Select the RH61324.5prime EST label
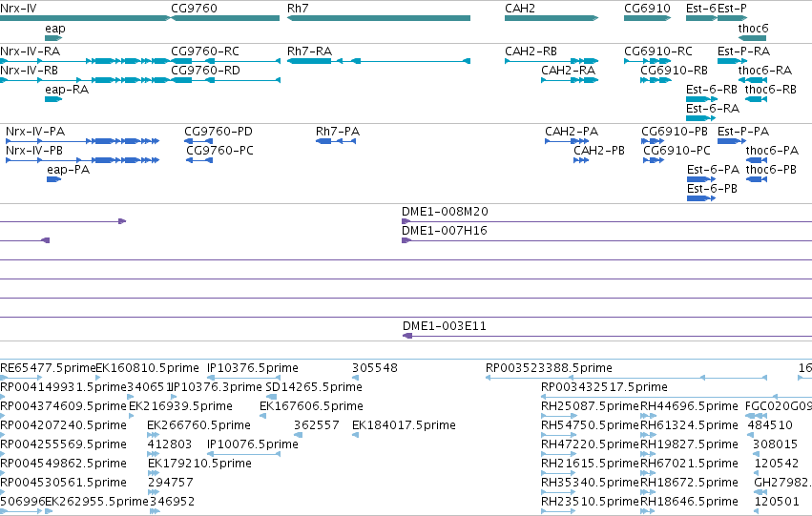Screen dimensions: 812x516 689,425
